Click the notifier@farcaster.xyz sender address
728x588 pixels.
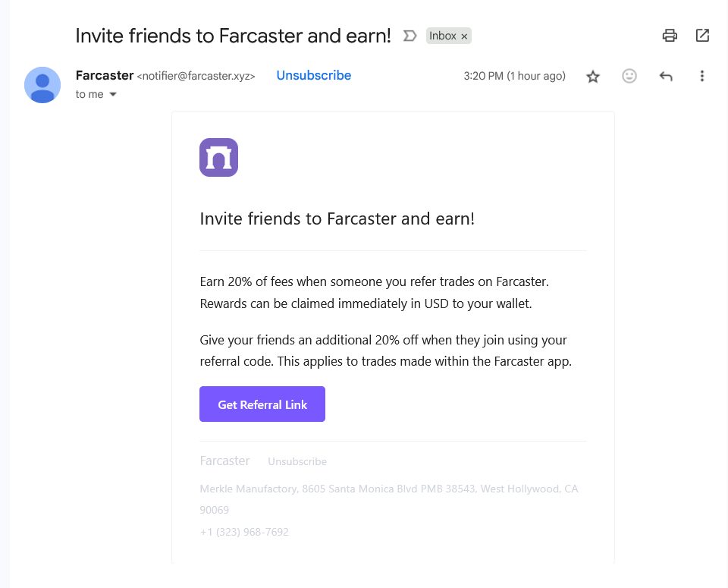point(196,76)
